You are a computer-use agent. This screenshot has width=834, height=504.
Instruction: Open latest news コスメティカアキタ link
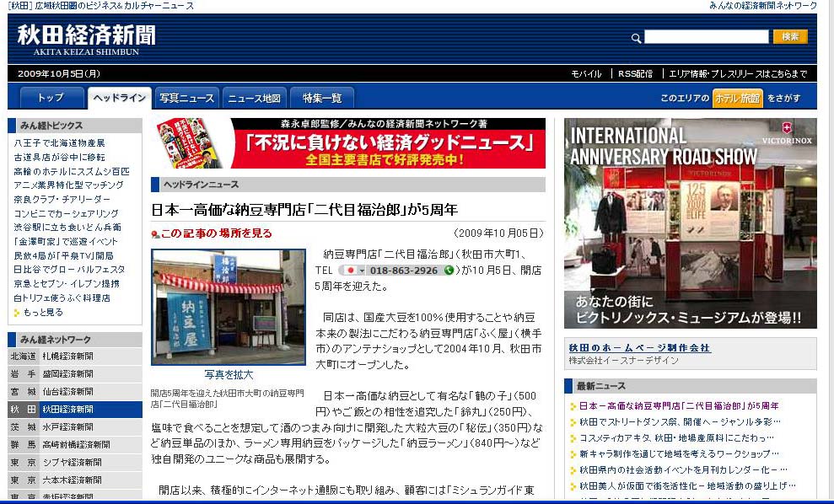(x=676, y=438)
